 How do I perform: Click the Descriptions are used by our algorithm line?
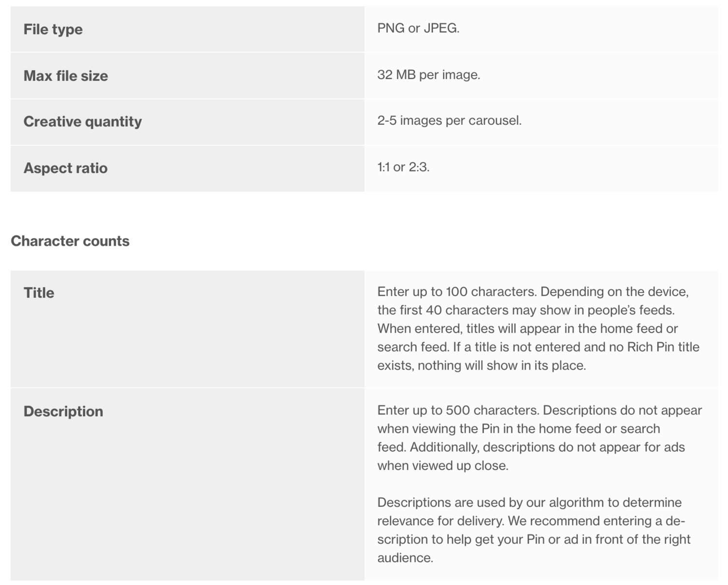click(529, 503)
